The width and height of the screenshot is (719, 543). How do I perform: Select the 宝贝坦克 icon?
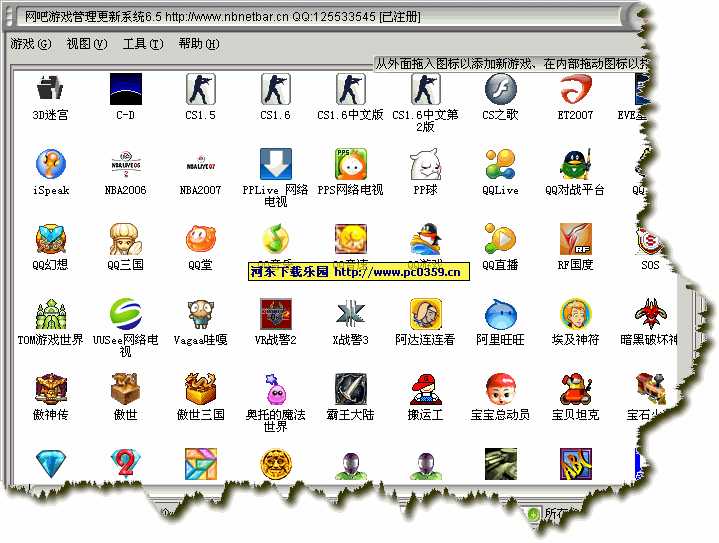point(575,389)
